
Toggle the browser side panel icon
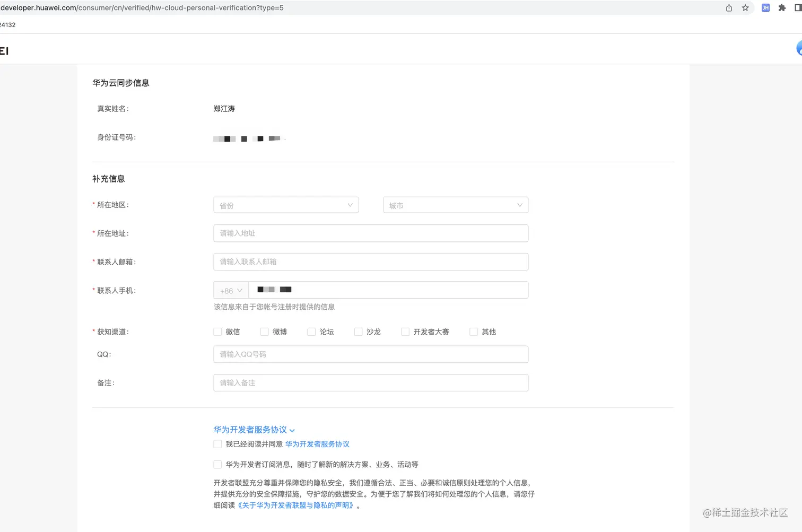[x=798, y=8]
